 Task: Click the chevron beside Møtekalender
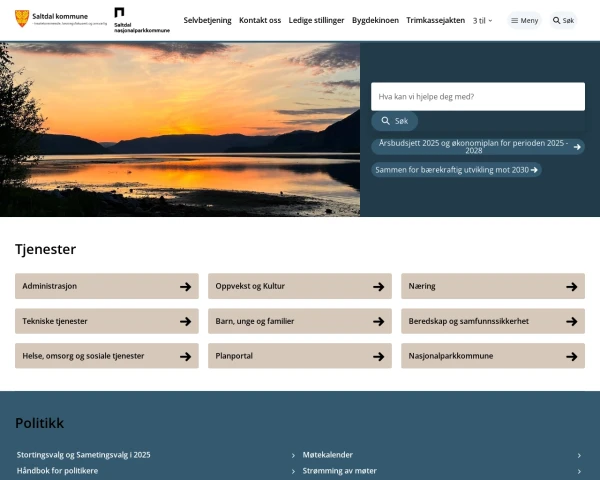[x=579, y=456]
